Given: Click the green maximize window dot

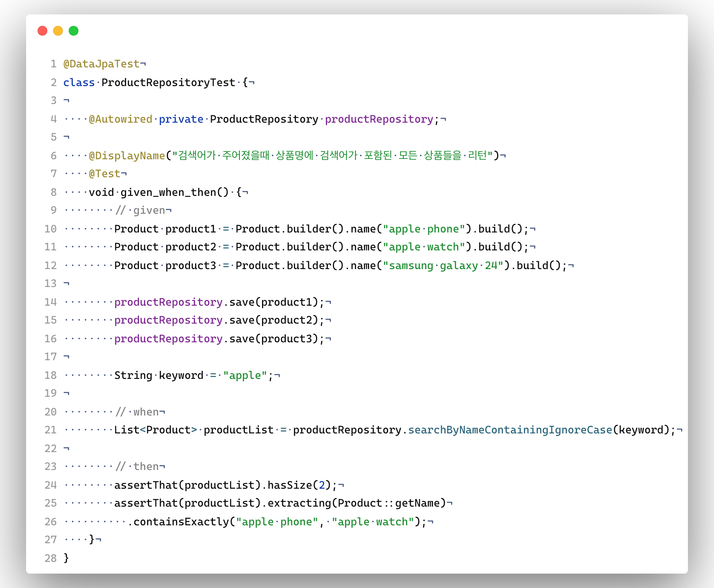Looking at the screenshot, I should [74, 31].
